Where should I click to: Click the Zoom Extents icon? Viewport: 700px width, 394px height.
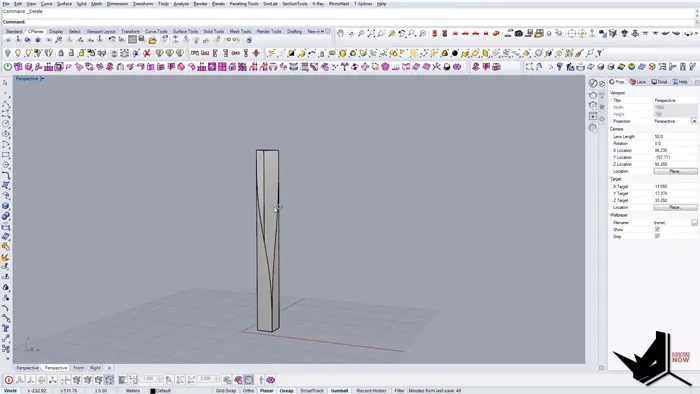click(x=371, y=33)
